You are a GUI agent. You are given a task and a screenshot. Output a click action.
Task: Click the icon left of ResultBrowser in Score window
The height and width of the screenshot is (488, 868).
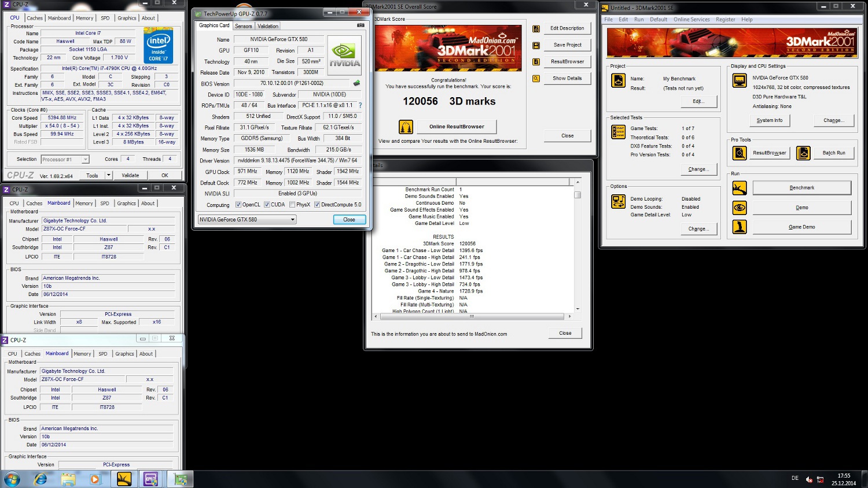coord(536,62)
